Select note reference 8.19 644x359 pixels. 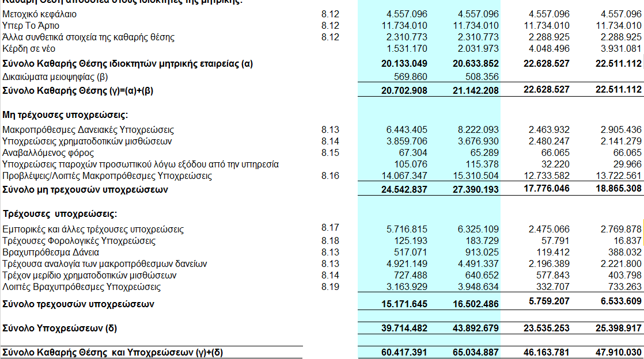pyautogui.click(x=330, y=287)
